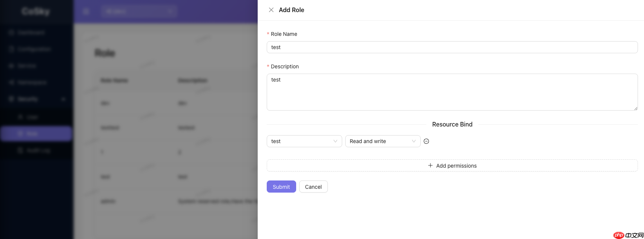Click the Add permissions dashed button text
Screen dimensions: 644x239
tap(456, 166)
